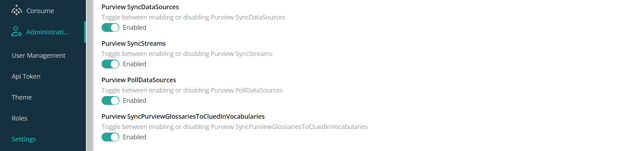Image resolution: width=644 pixels, height=151 pixels.
Task: Select the Settings submenu item
Action: tap(24, 139)
